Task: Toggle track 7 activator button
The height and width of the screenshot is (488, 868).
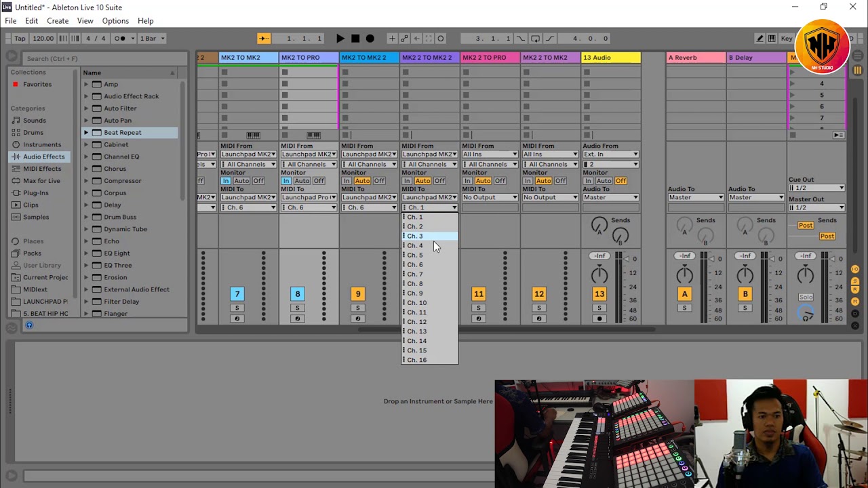Action: [237, 293]
